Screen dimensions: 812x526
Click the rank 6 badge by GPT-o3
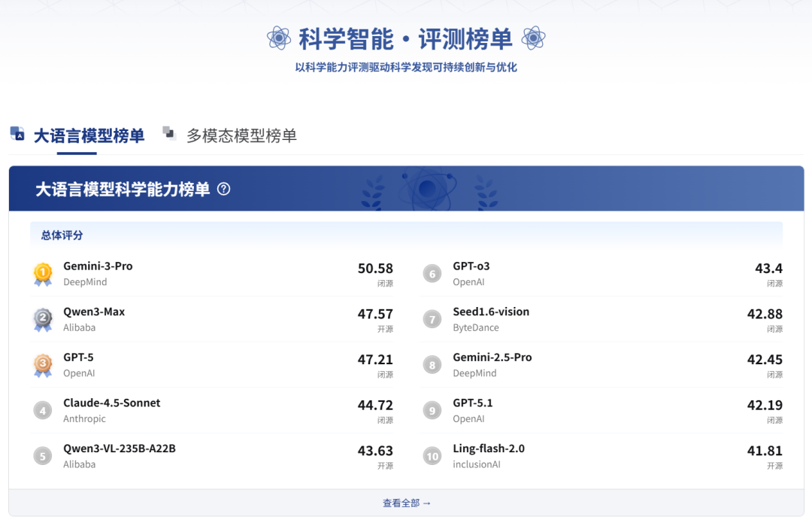tap(432, 274)
